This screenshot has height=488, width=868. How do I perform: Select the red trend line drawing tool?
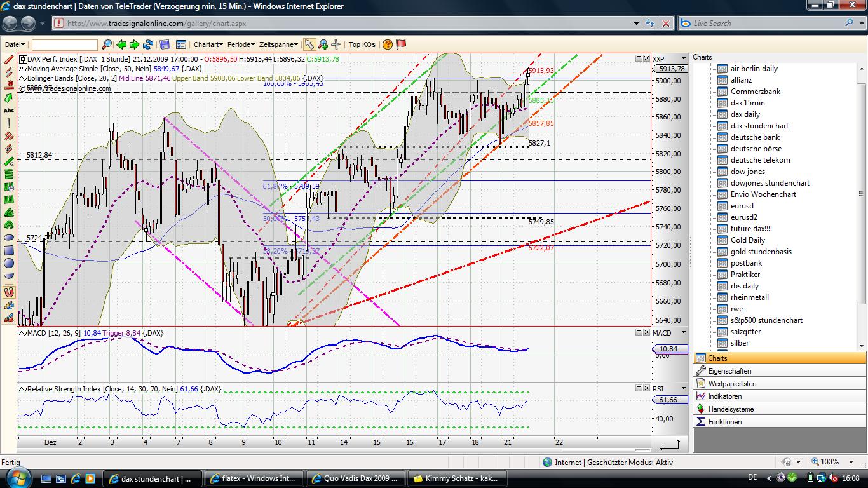tap(9, 60)
